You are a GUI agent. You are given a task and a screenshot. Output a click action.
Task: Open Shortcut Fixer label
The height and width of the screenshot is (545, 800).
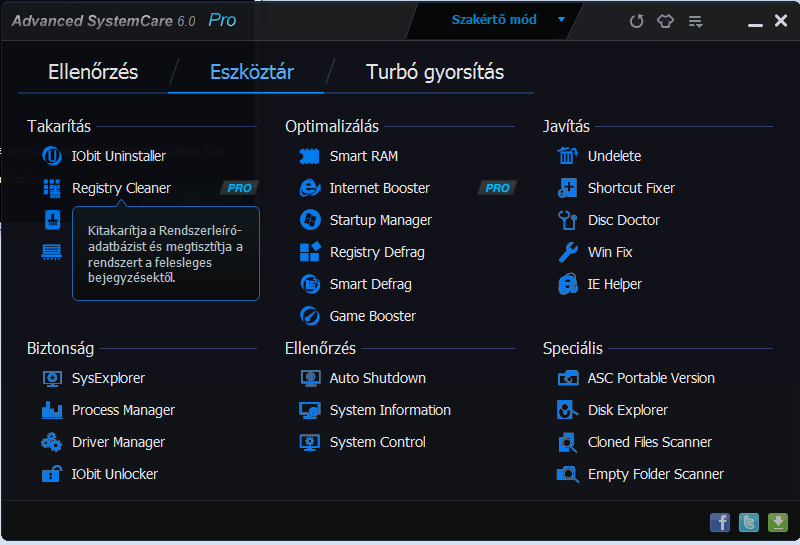pyautogui.click(x=631, y=188)
